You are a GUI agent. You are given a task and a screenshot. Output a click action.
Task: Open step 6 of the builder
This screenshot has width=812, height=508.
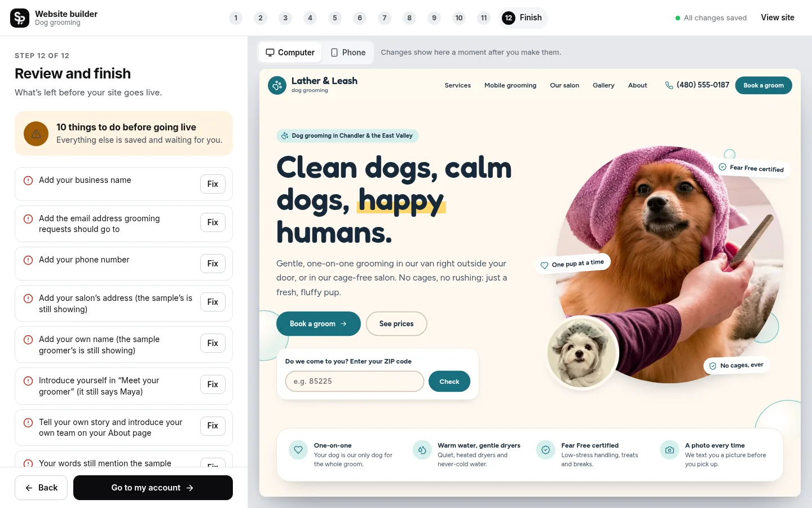(360, 18)
